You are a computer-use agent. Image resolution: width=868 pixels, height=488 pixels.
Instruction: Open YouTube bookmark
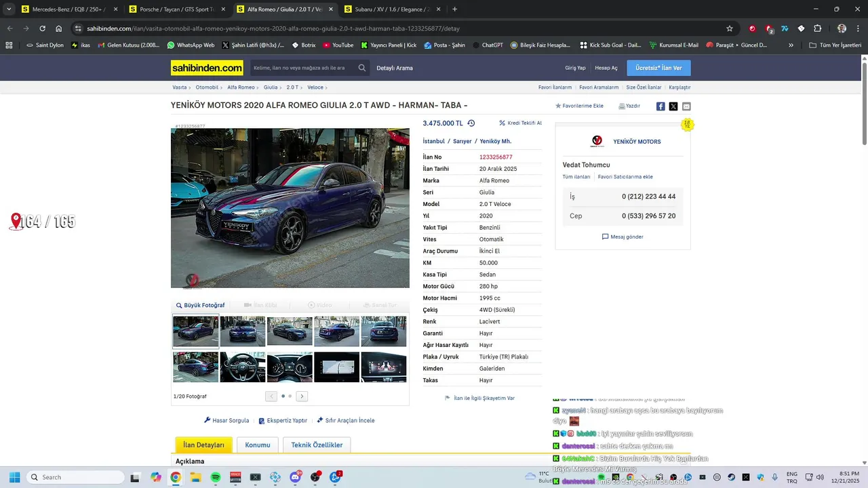click(x=338, y=45)
